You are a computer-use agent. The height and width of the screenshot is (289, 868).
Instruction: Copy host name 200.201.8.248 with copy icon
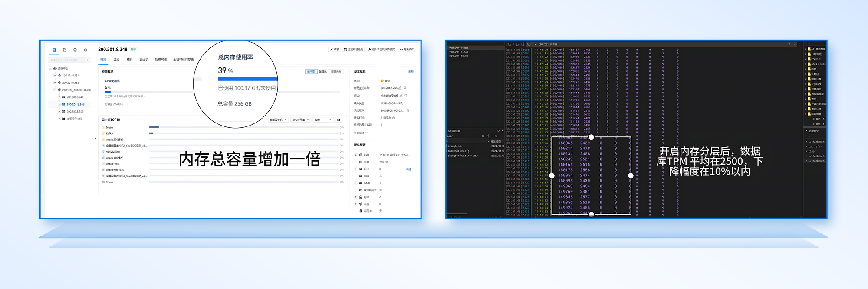tap(405, 88)
